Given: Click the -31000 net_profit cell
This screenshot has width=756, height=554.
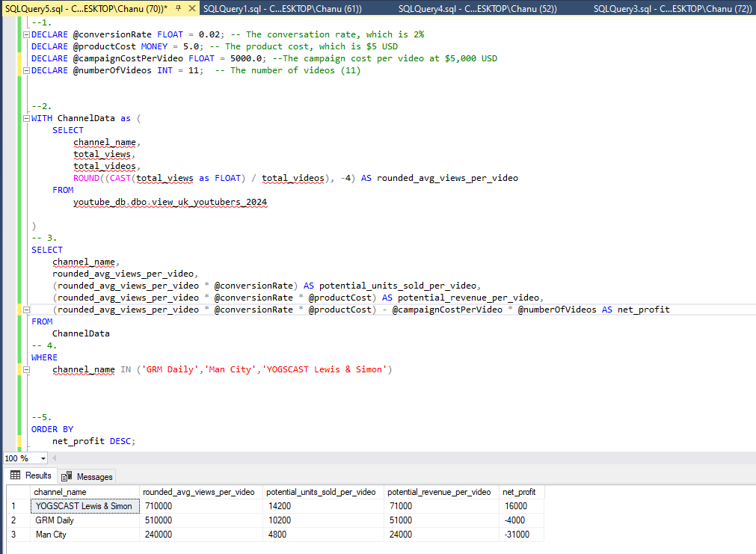Looking at the screenshot, I should click(522, 535).
